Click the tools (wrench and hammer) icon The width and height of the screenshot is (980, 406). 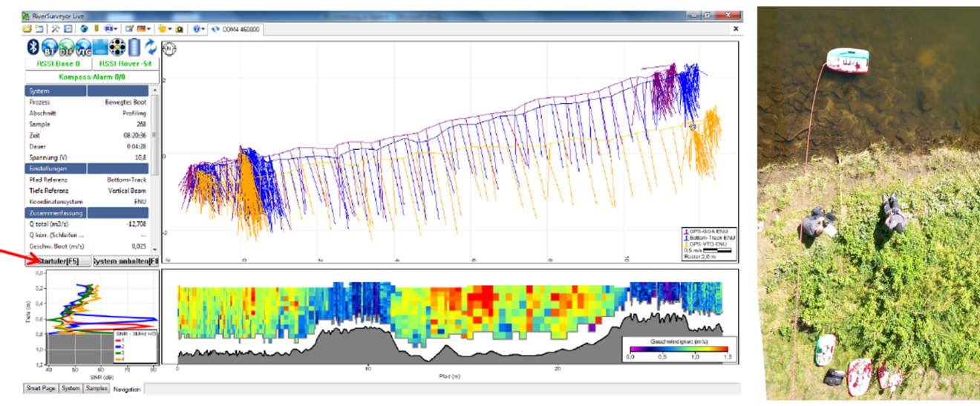click(x=55, y=29)
